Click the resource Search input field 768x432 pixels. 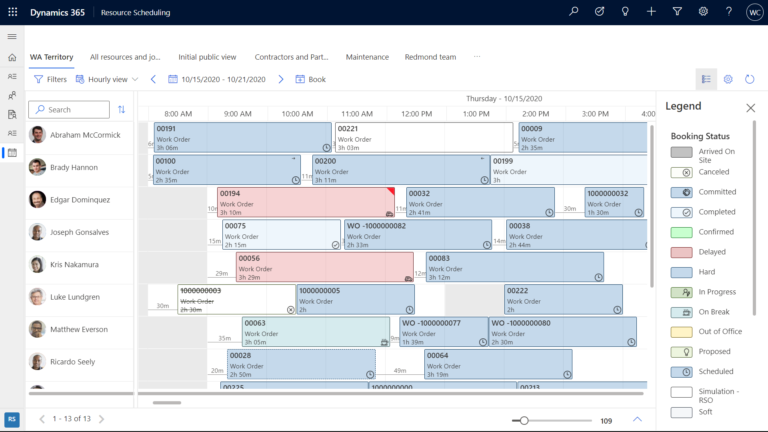[x=72, y=110]
